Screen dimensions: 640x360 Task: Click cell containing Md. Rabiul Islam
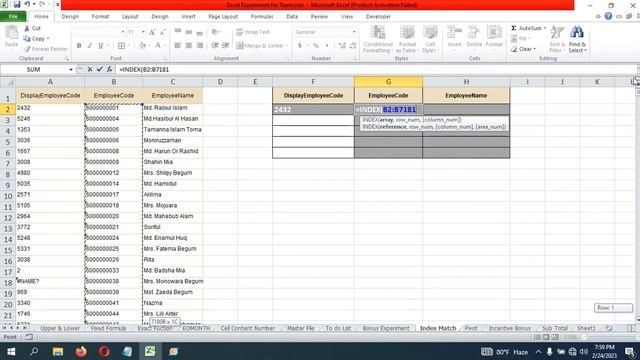pos(172,108)
